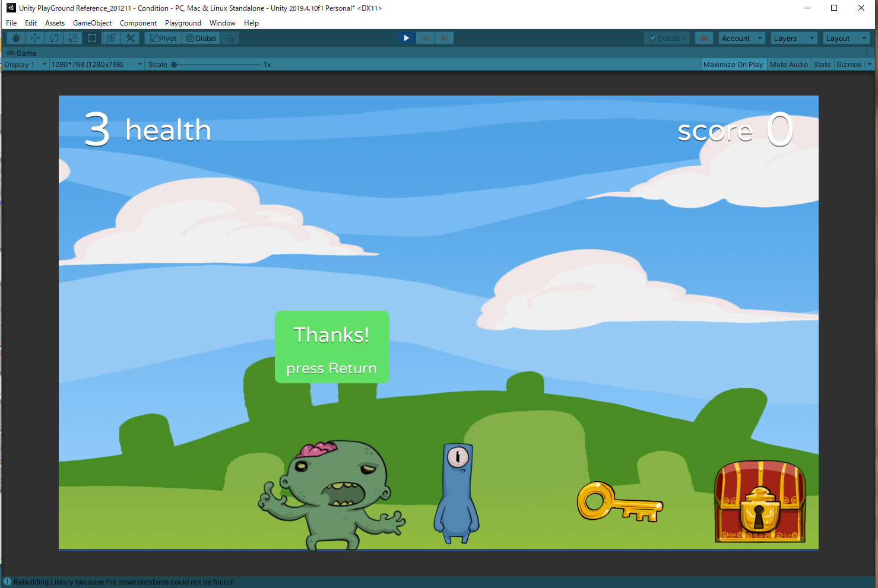Viewport: 878px width, 588px height.
Task: Toggle Maximize On Play
Action: coord(733,64)
